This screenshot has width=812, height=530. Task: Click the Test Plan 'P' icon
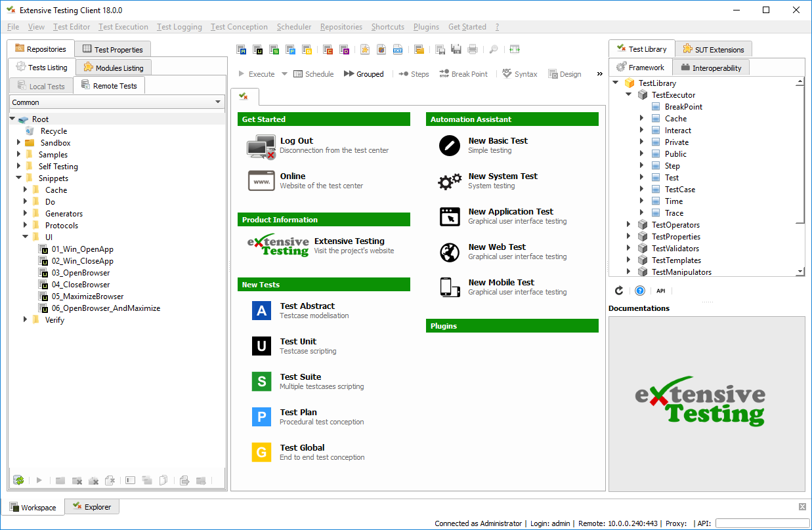click(x=261, y=417)
